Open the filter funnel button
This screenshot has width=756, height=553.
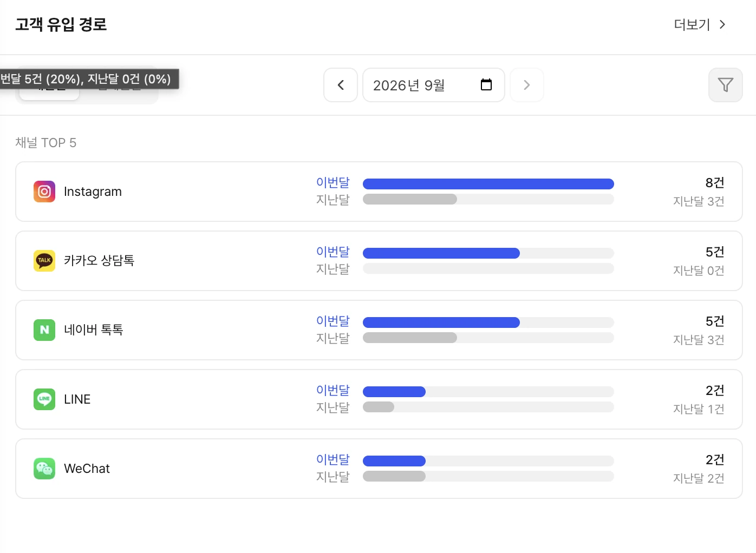click(x=725, y=85)
